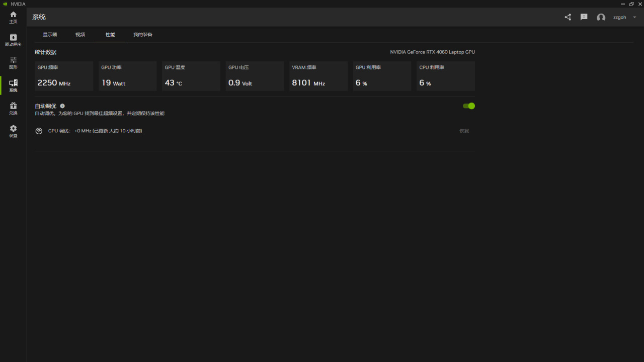Viewport: 644px width, 362px height.
Task: Open 设置 settings from the sidebar
Action: pyautogui.click(x=13, y=131)
